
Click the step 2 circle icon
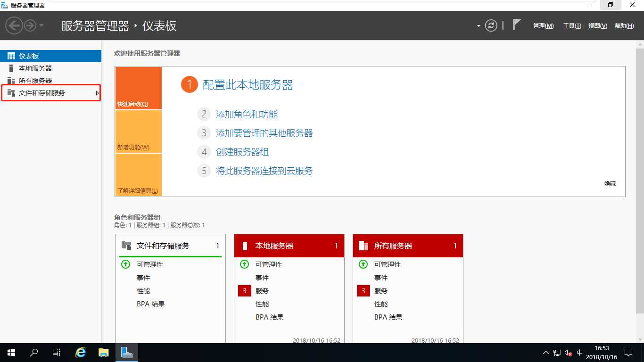tap(204, 114)
